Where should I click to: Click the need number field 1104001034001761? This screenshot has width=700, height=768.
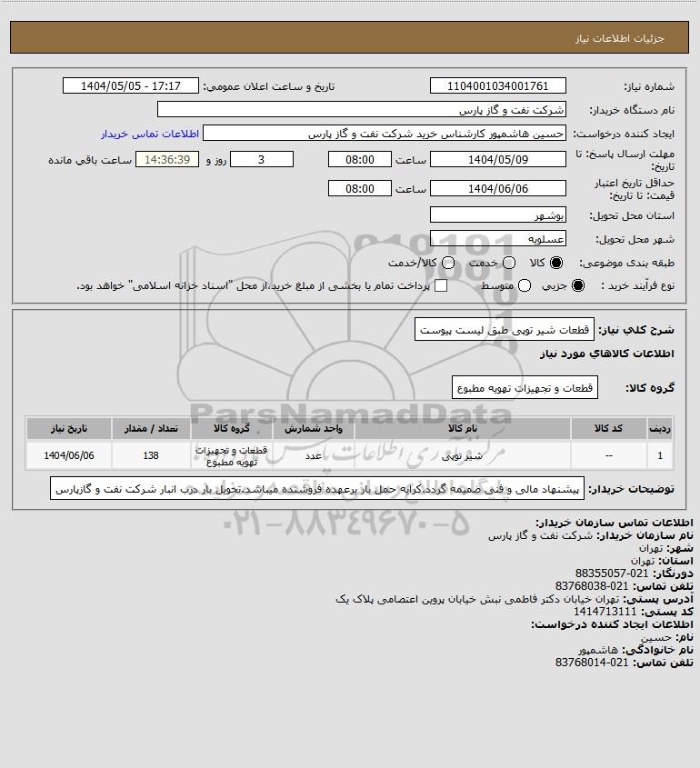(x=497, y=85)
